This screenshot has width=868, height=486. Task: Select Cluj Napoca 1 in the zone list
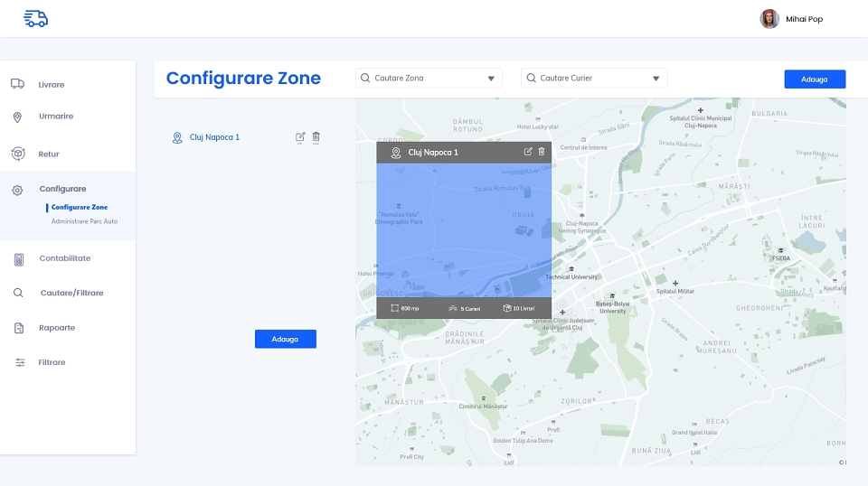tap(214, 137)
